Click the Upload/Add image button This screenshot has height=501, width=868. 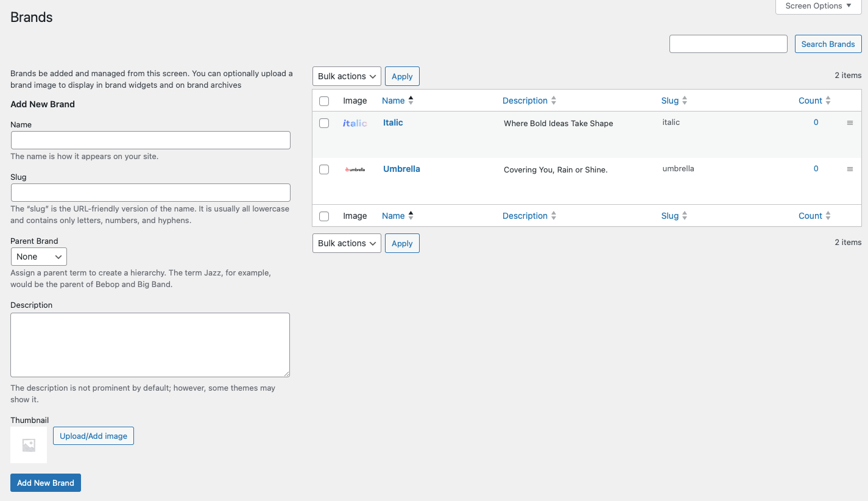[x=93, y=435]
